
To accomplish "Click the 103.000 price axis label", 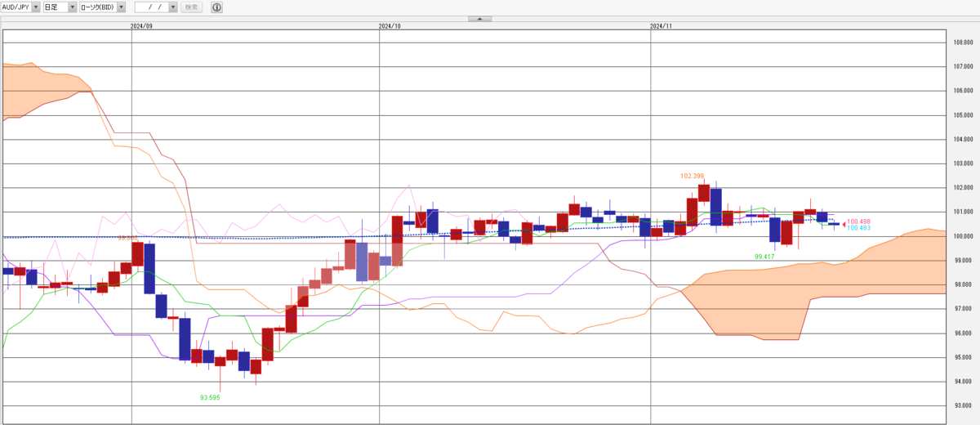I will (x=964, y=163).
